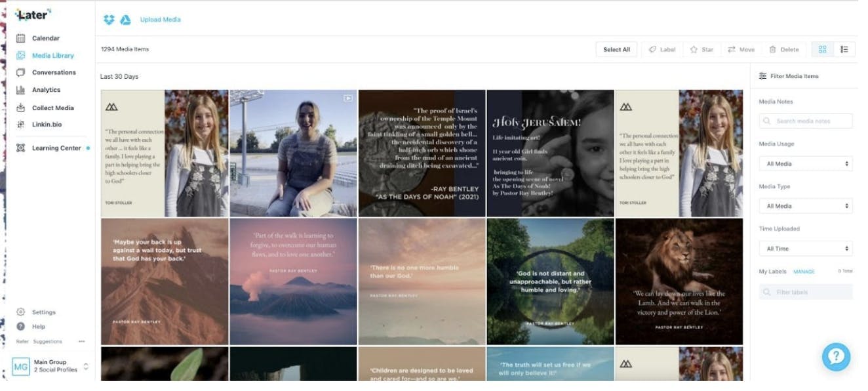Select the 'Part of the walk' volcano thumbnail
This screenshot has height=391, width=868.
coord(293,281)
